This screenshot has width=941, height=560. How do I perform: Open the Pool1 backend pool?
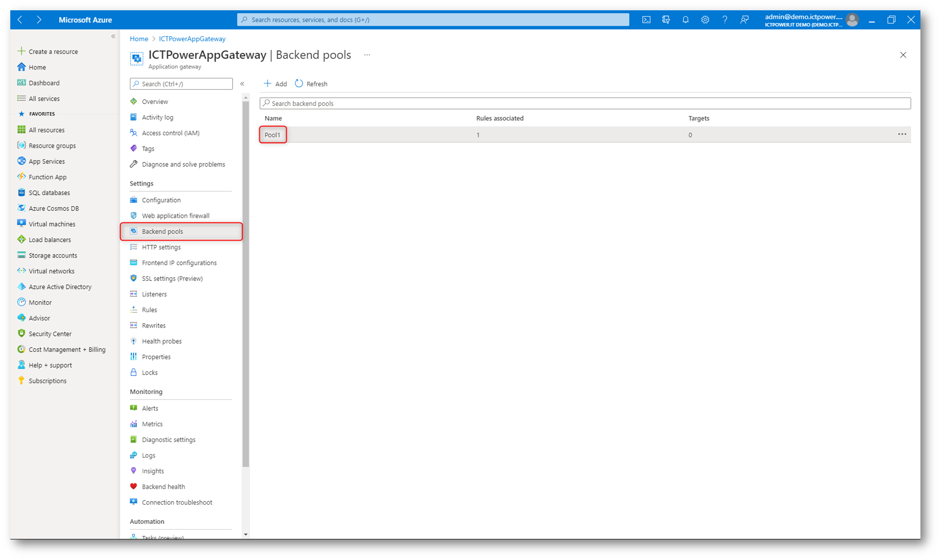(272, 135)
